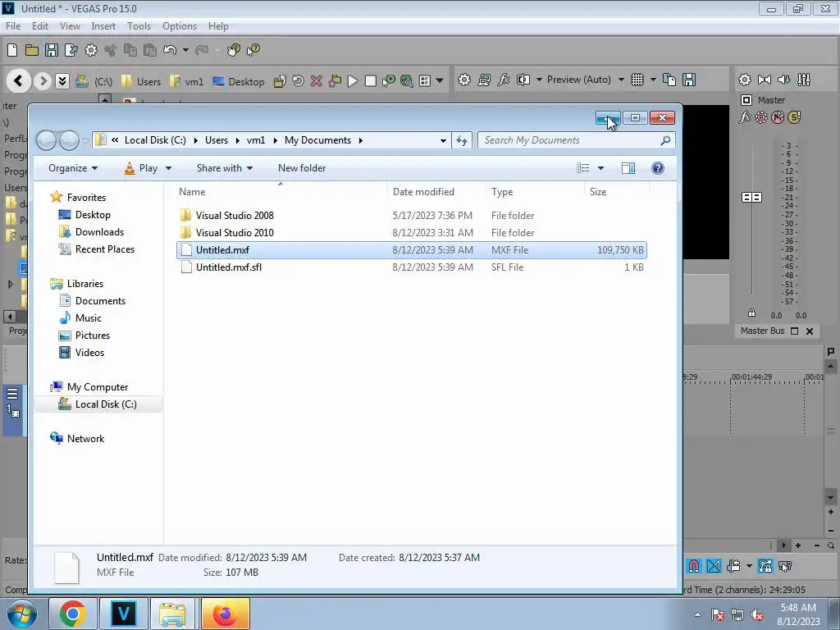
Task: Click the red X delete icon in Explorer toolbar
Action: (317, 81)
